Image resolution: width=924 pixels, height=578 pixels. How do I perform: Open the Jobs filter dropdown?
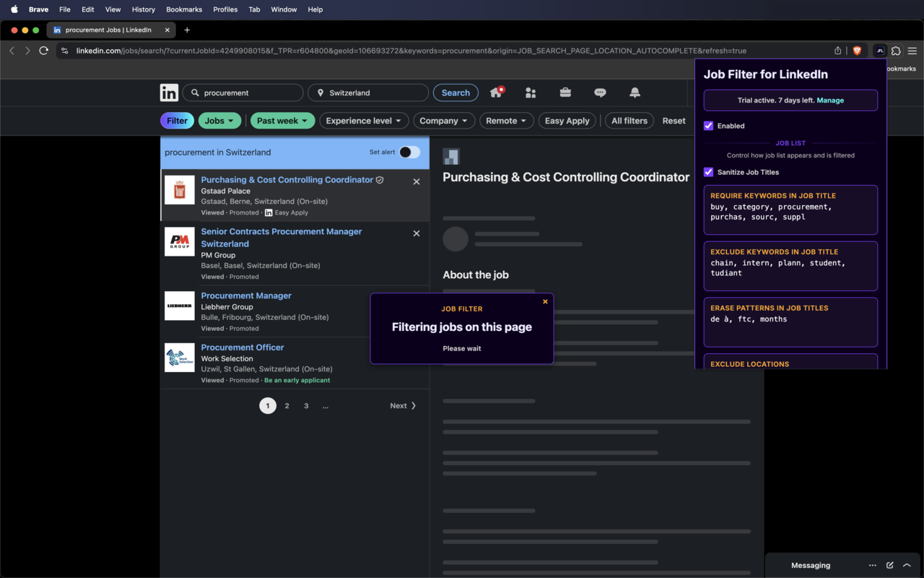(219, 121)
